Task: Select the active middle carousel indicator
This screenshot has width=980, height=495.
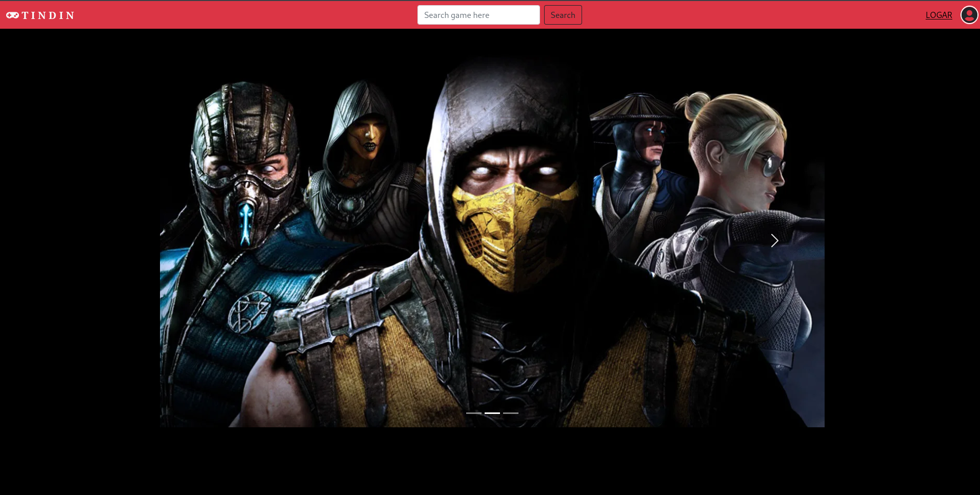Action: (x=492, y=413)
